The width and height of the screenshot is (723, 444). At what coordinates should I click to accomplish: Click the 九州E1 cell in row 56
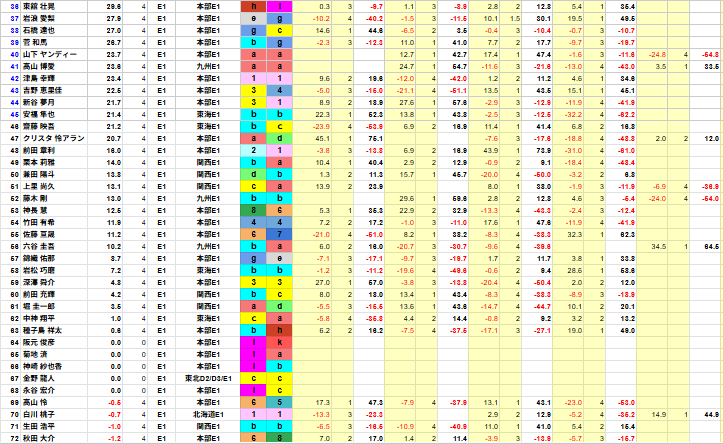coord(208,246)
